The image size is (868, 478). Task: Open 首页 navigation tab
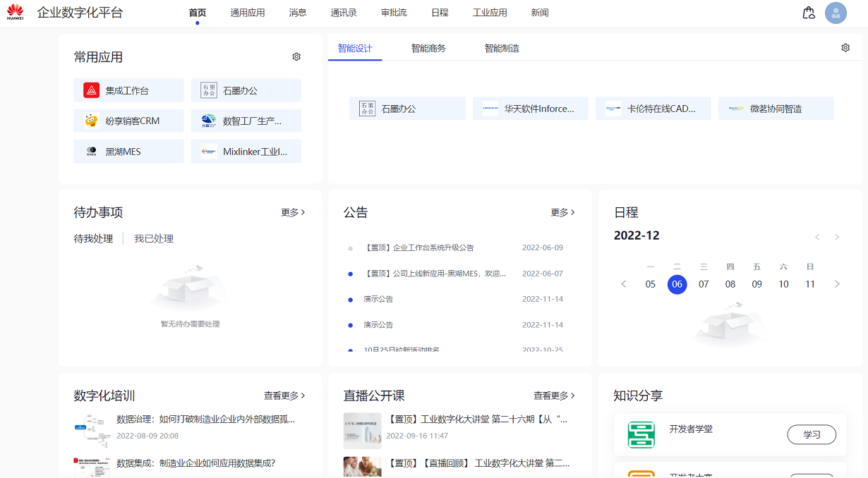[198, 13]
